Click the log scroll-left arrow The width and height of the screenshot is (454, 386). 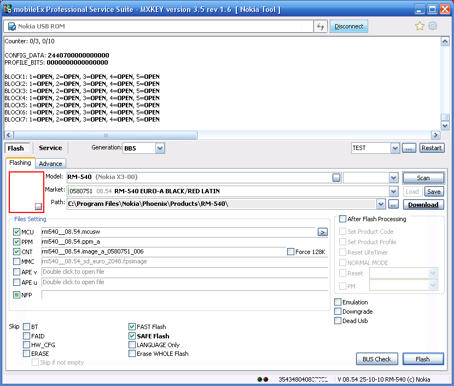coord(9,135)
